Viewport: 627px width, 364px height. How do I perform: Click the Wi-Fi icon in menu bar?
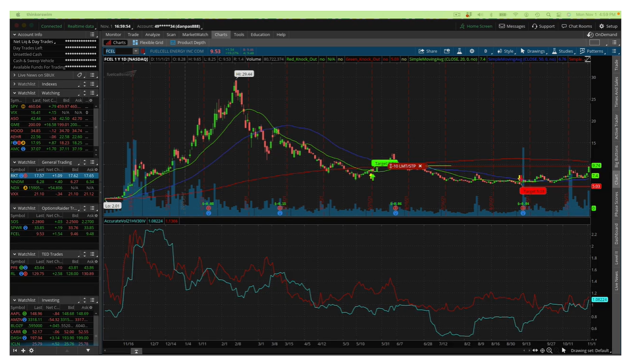pyautogui.click(x=515, y=14)
